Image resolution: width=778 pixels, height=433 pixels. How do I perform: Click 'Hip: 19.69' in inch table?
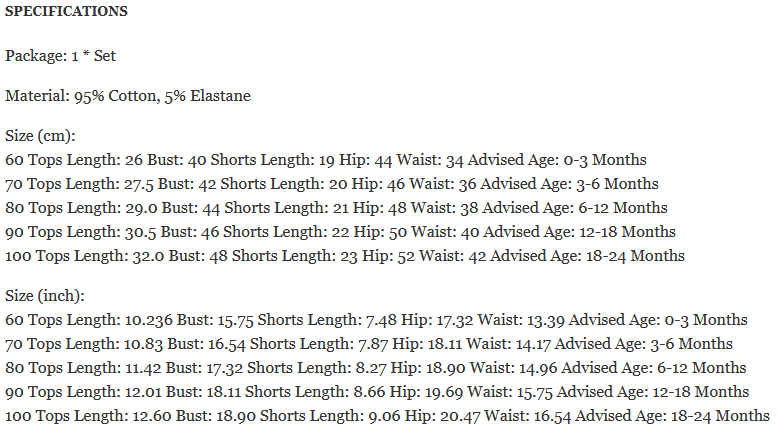[438, 392]
